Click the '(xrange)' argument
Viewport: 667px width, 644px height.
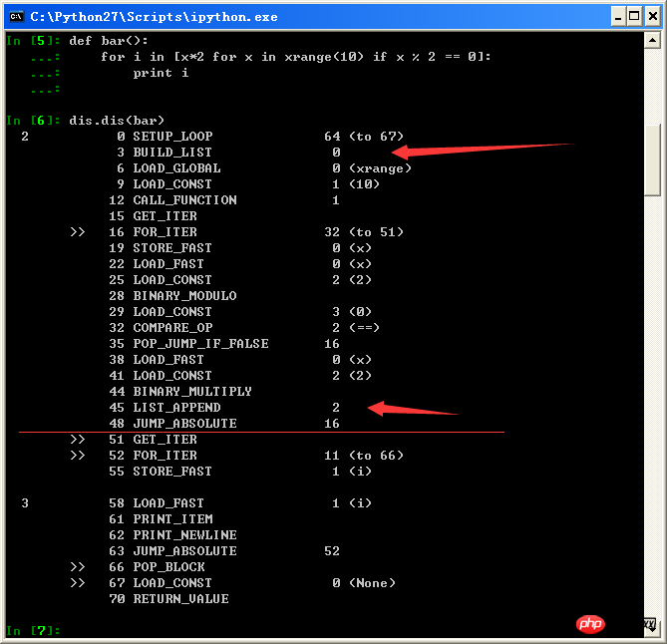point(380,168)
